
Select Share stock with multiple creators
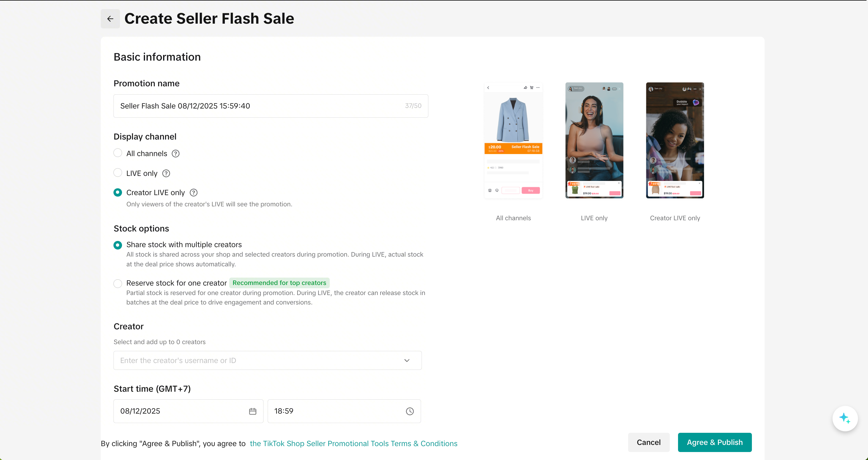118,245
